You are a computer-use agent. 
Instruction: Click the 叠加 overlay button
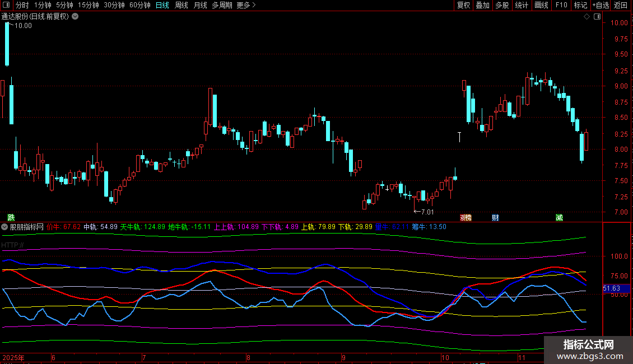(482, 5)
